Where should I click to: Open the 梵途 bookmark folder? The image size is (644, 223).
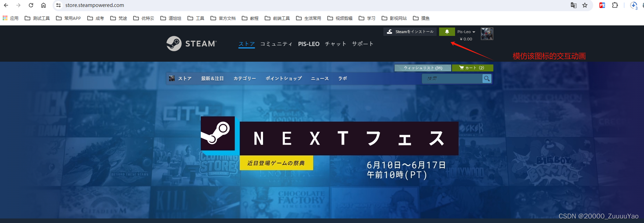[x=119, y=18]
